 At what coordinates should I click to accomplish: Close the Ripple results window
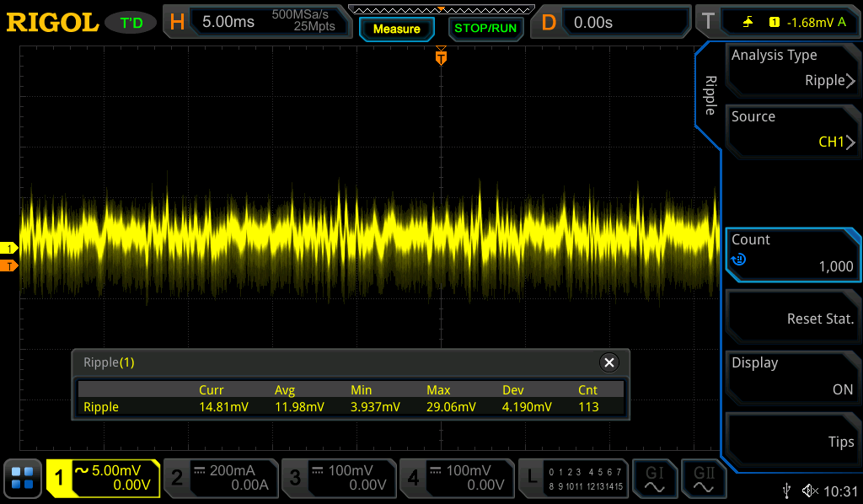click(608, 362)
